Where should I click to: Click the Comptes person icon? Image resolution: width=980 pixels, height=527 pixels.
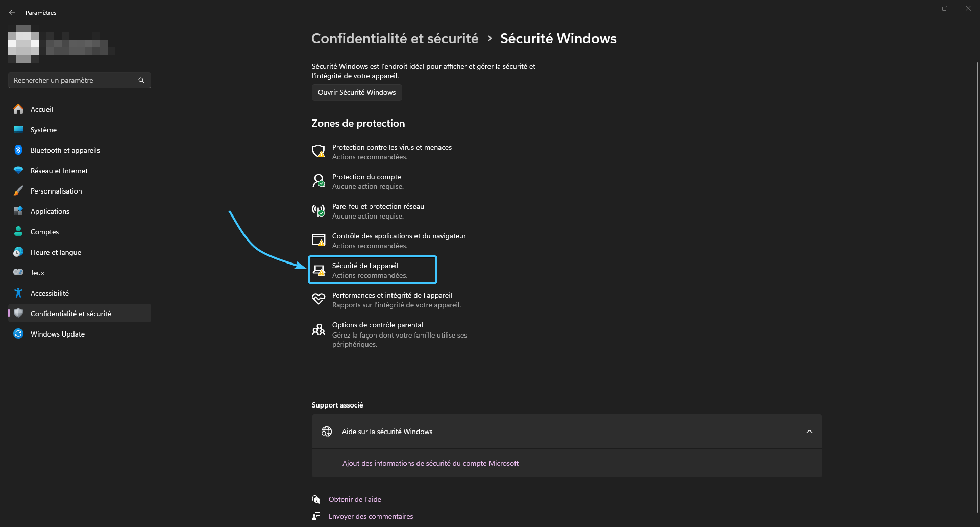pyautogui.click(x=18, y=231)
